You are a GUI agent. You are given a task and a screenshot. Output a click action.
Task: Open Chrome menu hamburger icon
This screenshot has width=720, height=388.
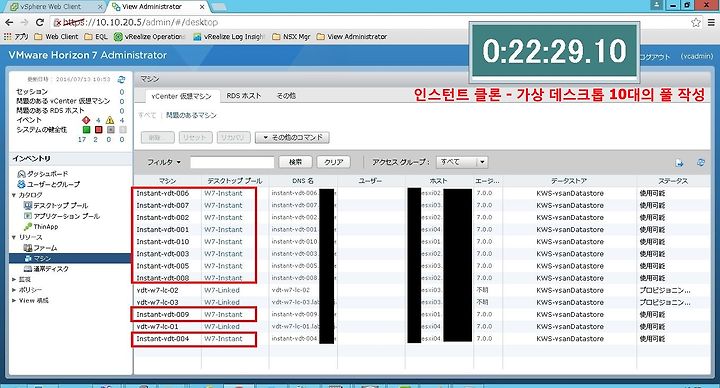tap(711, 22)
